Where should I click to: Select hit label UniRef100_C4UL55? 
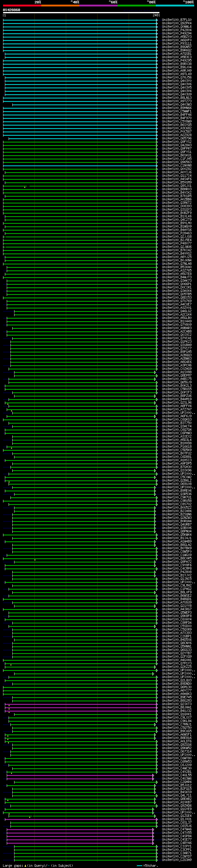coord(177,775)
